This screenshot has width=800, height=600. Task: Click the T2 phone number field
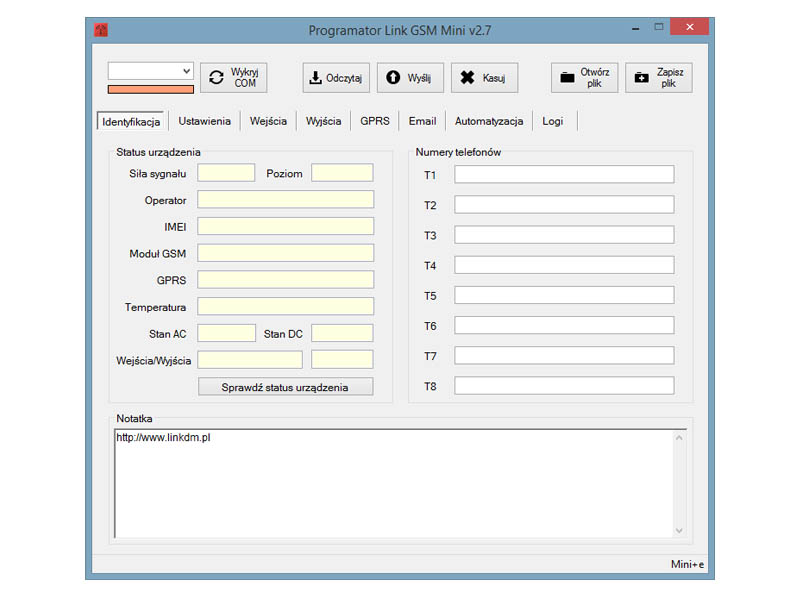564,204
